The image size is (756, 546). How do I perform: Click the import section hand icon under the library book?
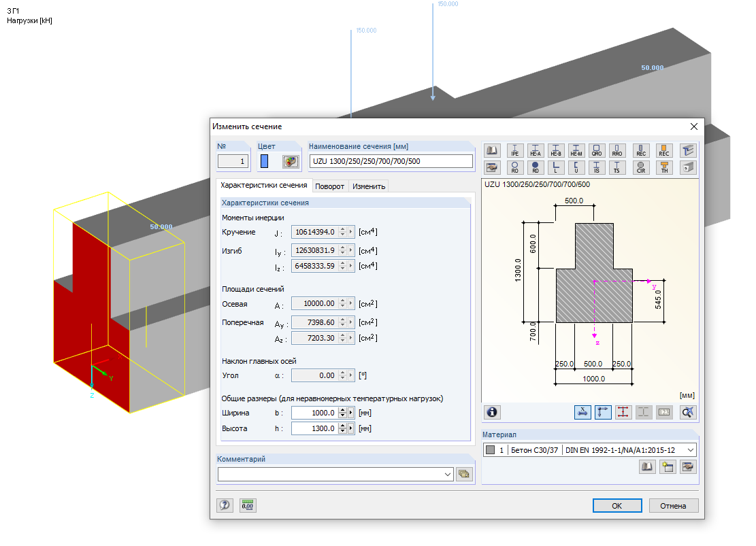coord(492,167)
